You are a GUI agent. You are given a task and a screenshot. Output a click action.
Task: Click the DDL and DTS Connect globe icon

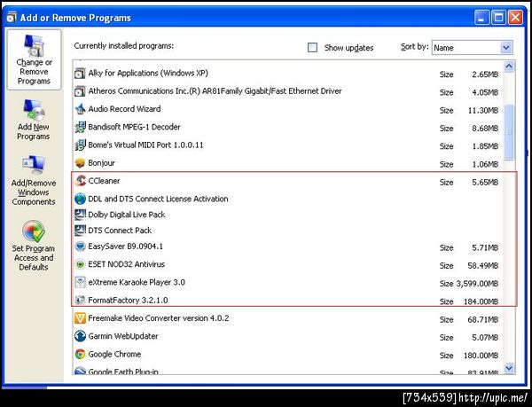[x=80, y=199]
